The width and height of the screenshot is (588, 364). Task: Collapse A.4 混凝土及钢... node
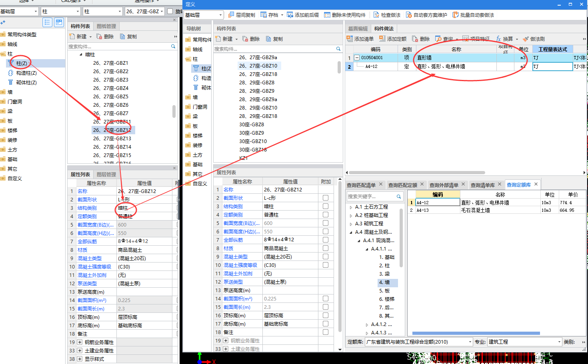(351, 232)
